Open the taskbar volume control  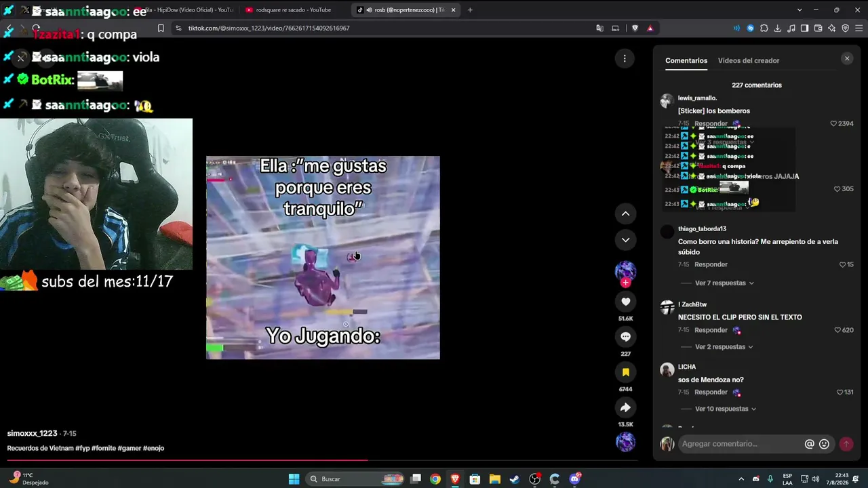[x=815, y=479]
